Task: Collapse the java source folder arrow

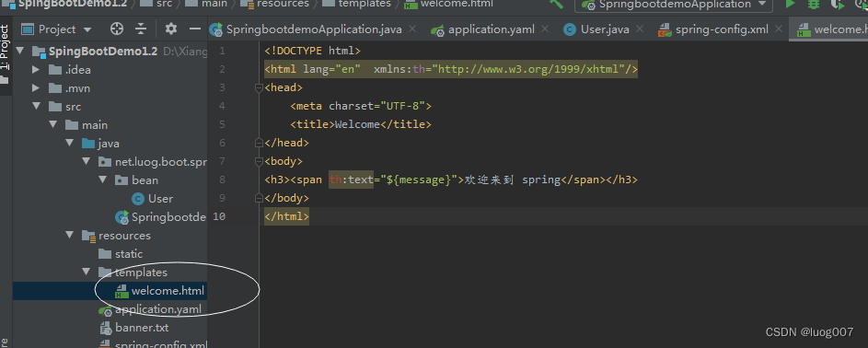Action: [70, 144]
